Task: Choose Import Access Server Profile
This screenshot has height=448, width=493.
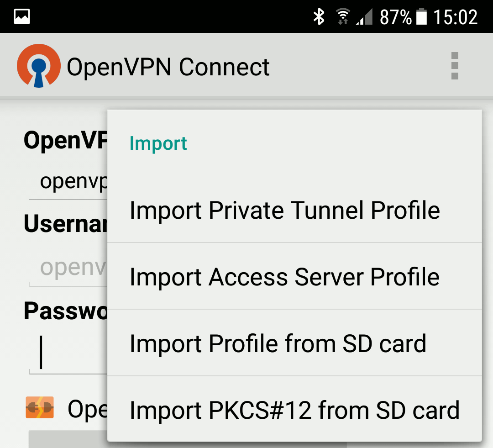Action: [x=285, y=277]
